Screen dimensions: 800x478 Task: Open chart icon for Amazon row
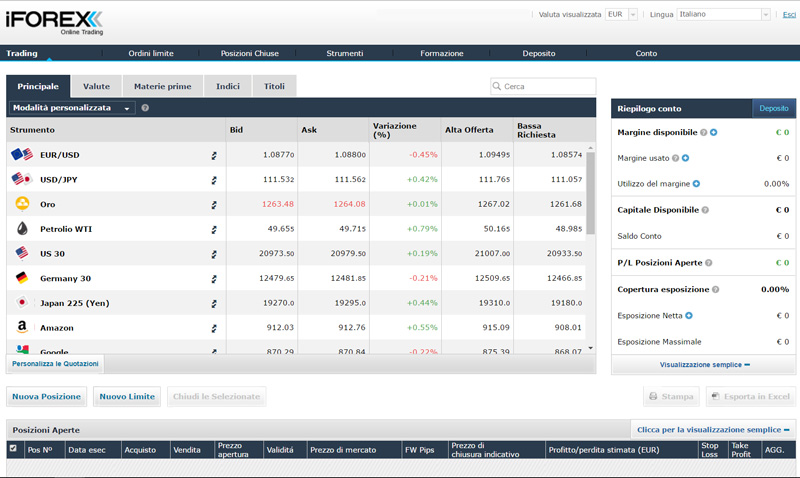click(214, 329)
